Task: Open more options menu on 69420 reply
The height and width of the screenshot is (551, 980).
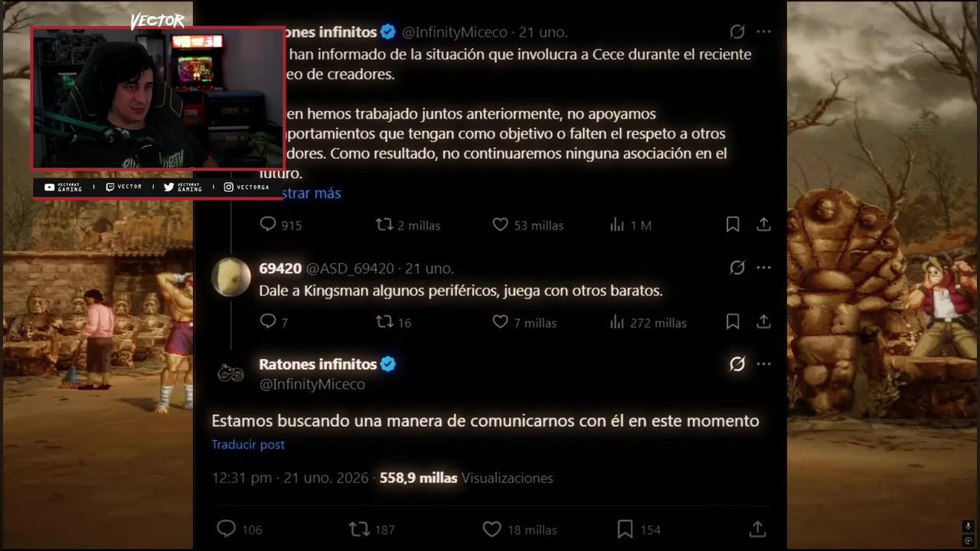Action: [763, 268]
